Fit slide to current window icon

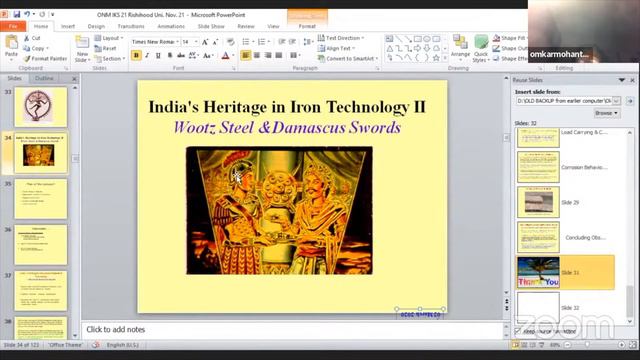tap(632, 345)
